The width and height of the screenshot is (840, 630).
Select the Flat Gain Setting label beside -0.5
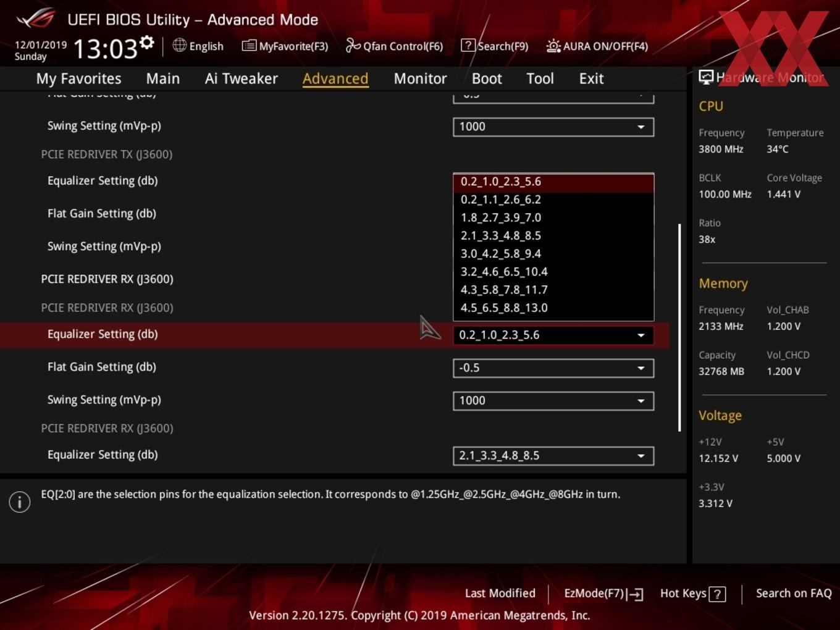click(x=102, y=367)
